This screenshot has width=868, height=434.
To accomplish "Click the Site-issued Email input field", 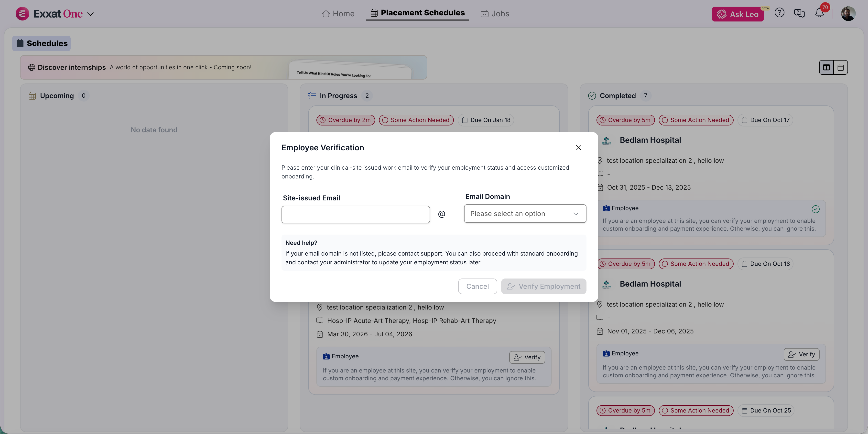I will pyautogui.click(x=356, y=215).
